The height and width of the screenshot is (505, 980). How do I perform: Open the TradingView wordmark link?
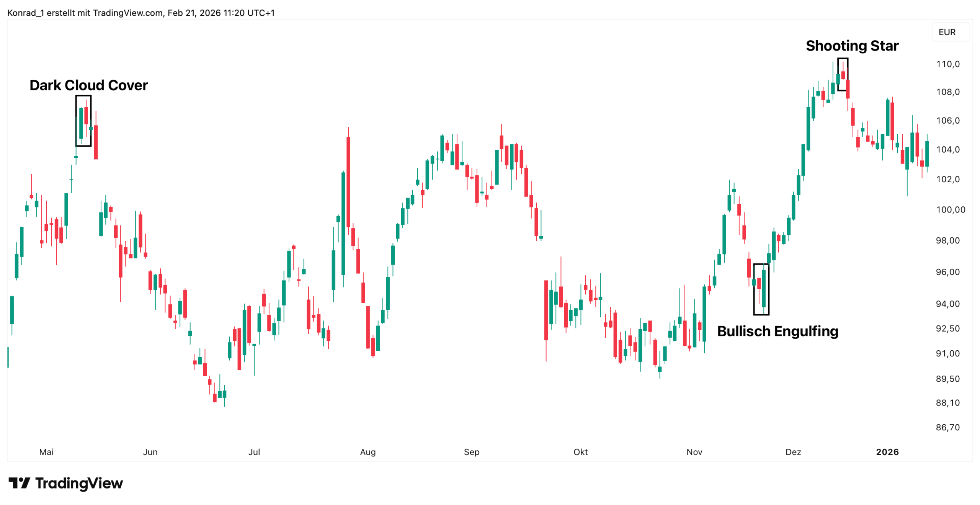[x=79, y=483]
